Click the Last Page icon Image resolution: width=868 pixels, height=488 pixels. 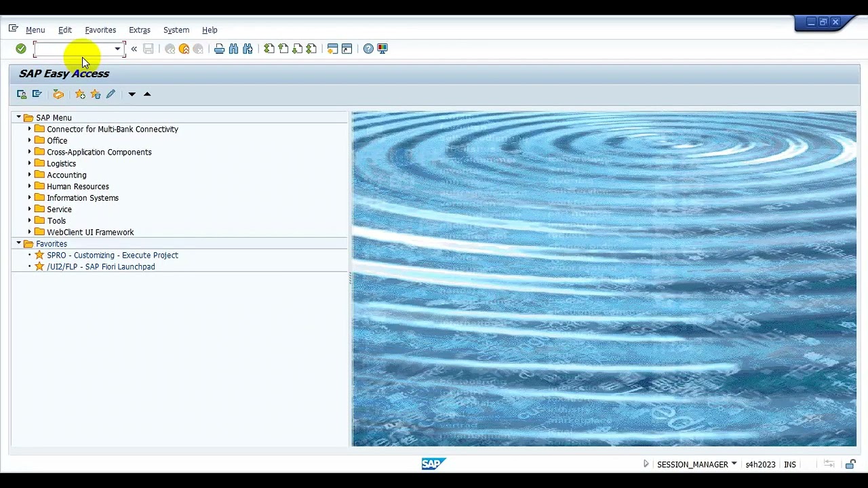[x=311, y=49]
